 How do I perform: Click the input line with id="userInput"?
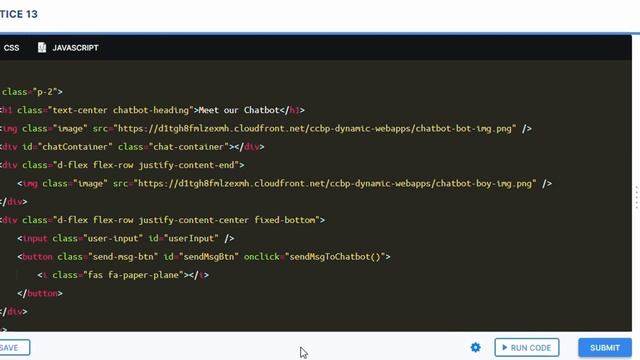126,238
